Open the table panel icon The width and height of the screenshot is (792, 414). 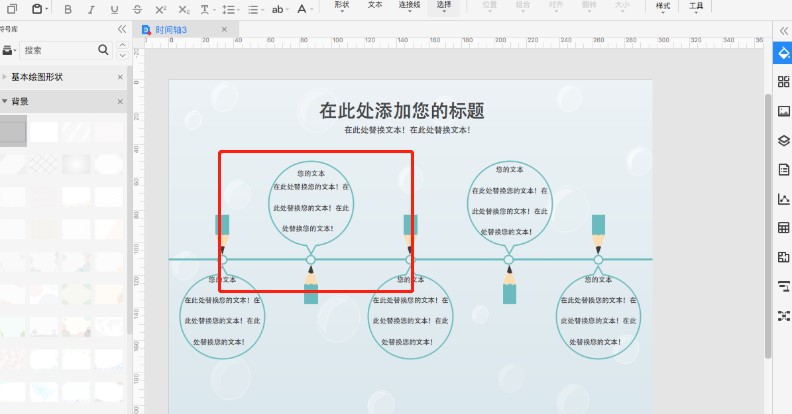[783, 228]
